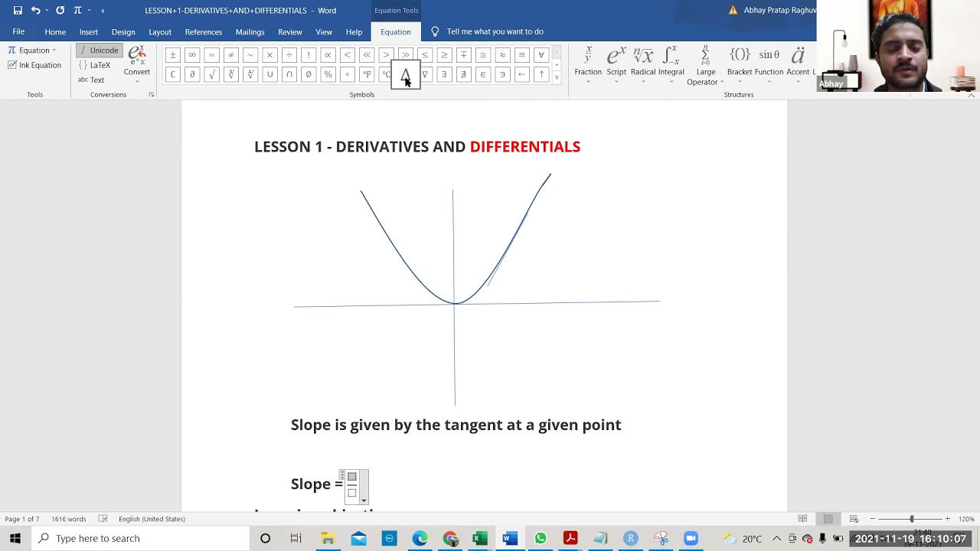Click the zoom out minus button
Screen dimensions: 980x551
click(x=872, y=519)
